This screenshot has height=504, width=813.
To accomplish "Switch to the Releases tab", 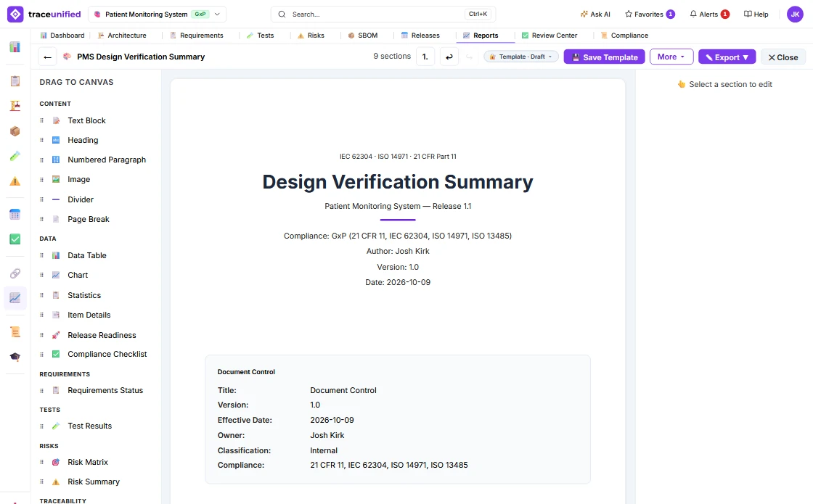I will pos(420,36).
